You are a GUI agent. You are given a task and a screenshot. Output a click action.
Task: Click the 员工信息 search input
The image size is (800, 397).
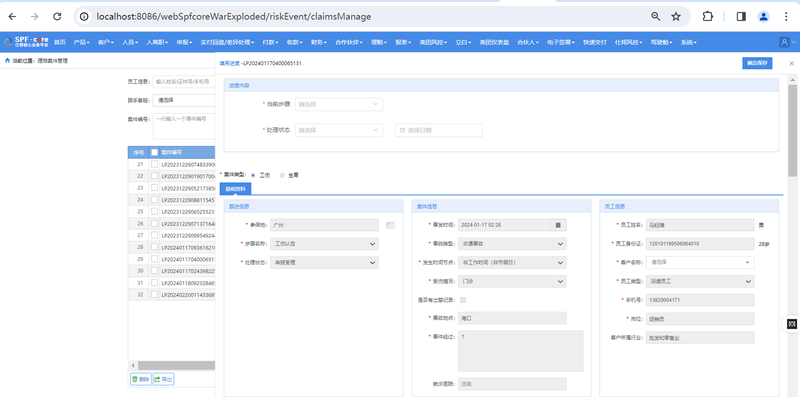click(x=184, y=81)
